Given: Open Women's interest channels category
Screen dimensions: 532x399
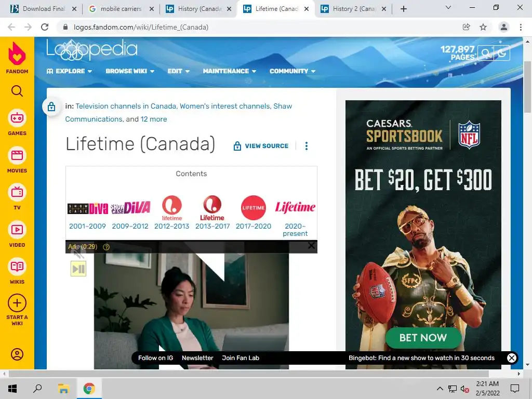Looking at the screenshot, I should (224, 106).
